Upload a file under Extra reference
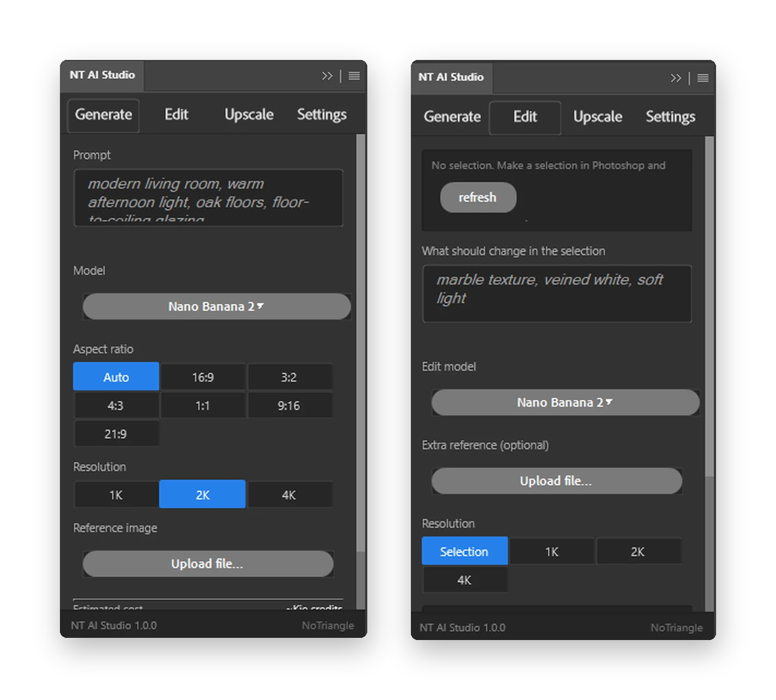The image size is (776, 700). click(x=556, y=481)
